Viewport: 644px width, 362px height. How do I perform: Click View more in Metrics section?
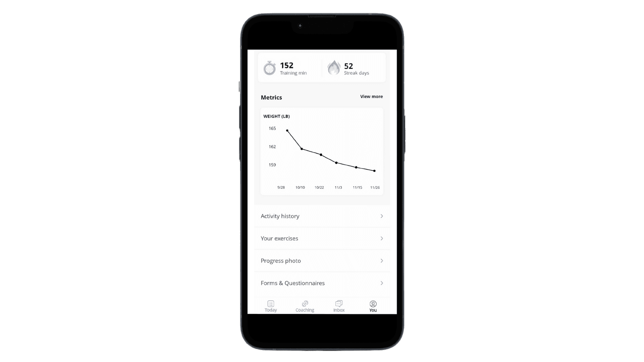[372, 96]
